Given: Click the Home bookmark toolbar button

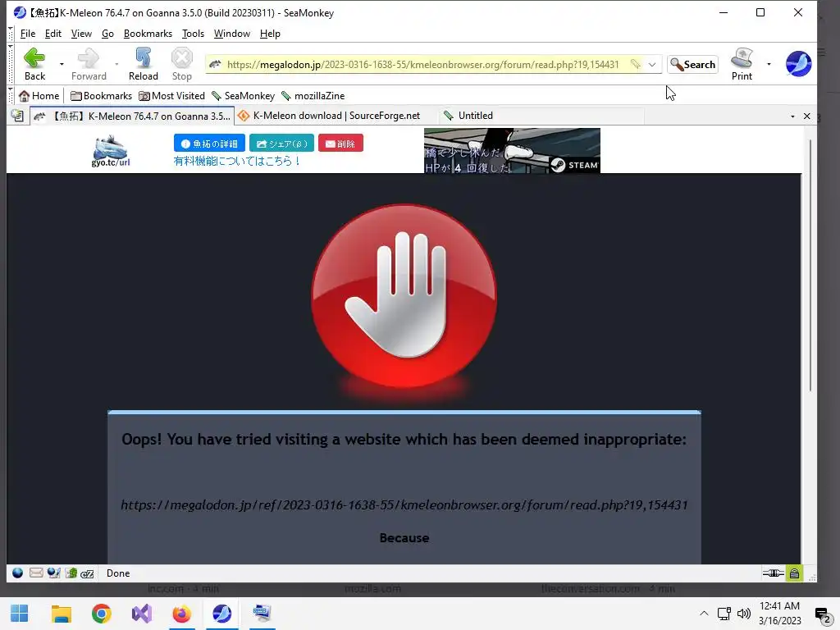Looking at the screenshot, I should [39, 96].
